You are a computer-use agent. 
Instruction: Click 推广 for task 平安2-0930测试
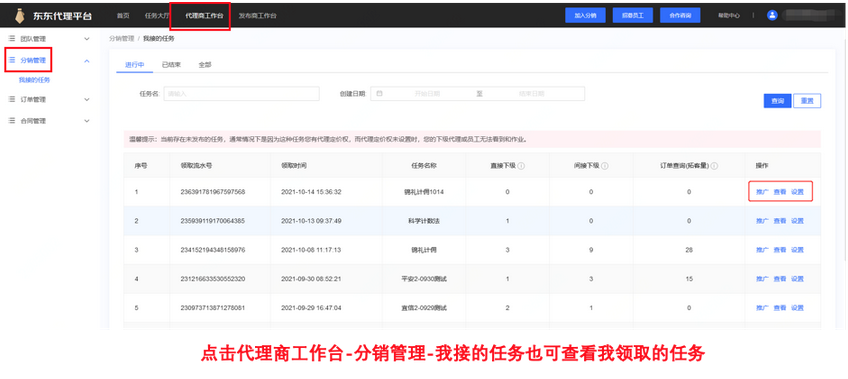(762, 279)
